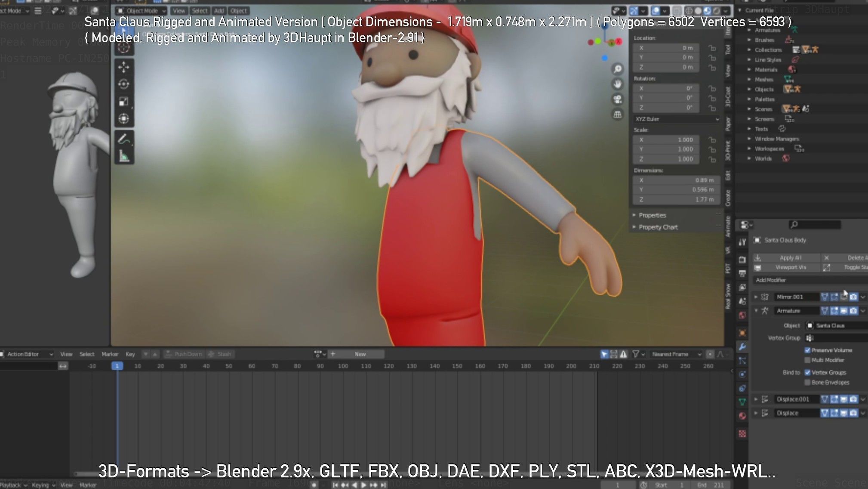Expand the Materials entry in outliner

pyautogui.click(x=749, y=69)
